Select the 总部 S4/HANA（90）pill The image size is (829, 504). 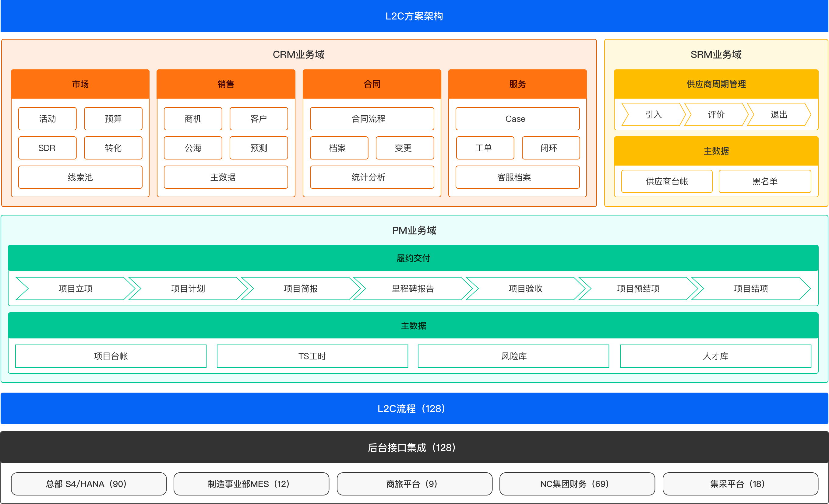pos(89,484)
